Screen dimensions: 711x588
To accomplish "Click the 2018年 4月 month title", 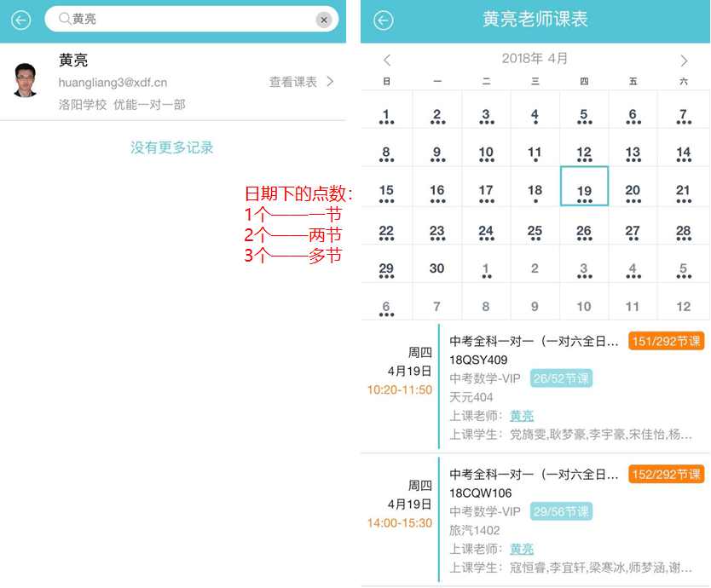I will coord(535,59).
